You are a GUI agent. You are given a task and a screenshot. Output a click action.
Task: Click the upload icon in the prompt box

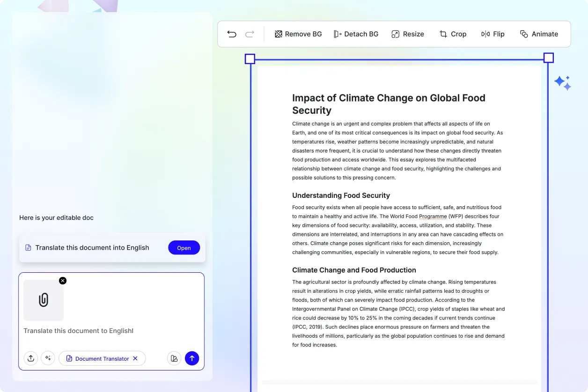[x=31, y=358]
